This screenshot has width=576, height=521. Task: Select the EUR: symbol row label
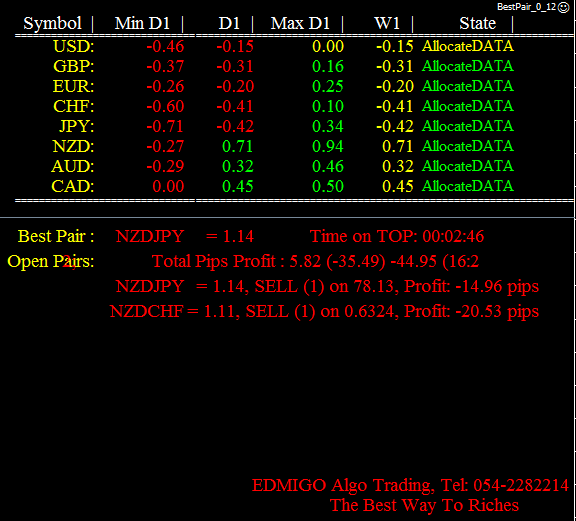click(73, 86)
